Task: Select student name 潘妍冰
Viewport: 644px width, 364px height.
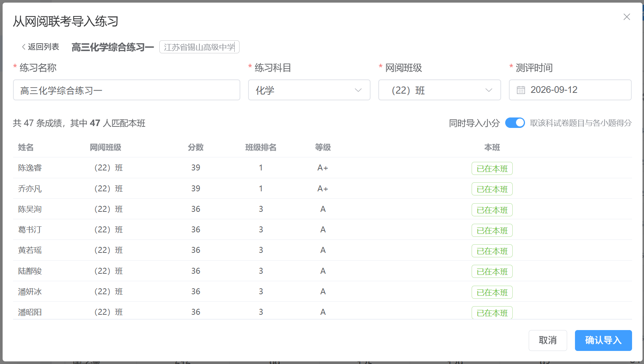Action: tap(30, 292)
